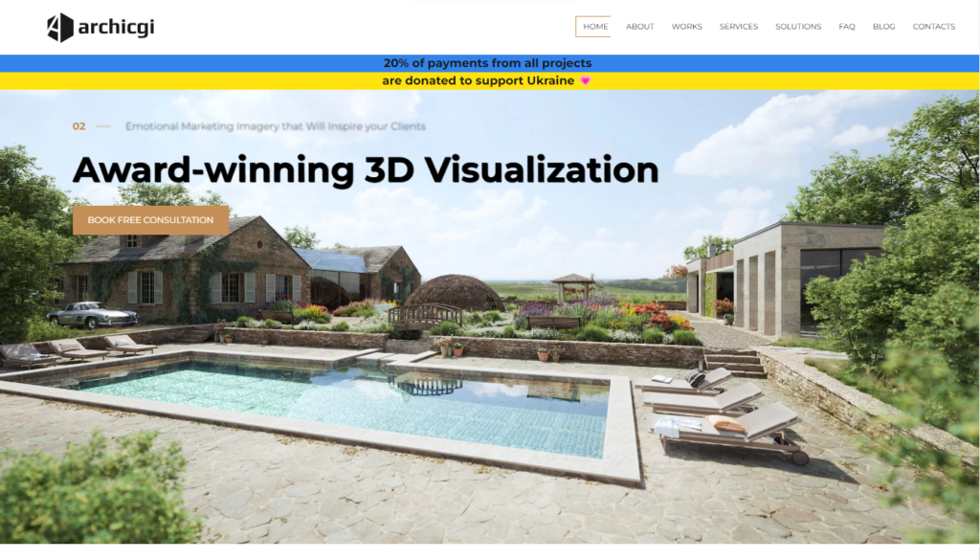Open the CONTACTS page
This screenshot has width=980, height=560.
point(933,26)
